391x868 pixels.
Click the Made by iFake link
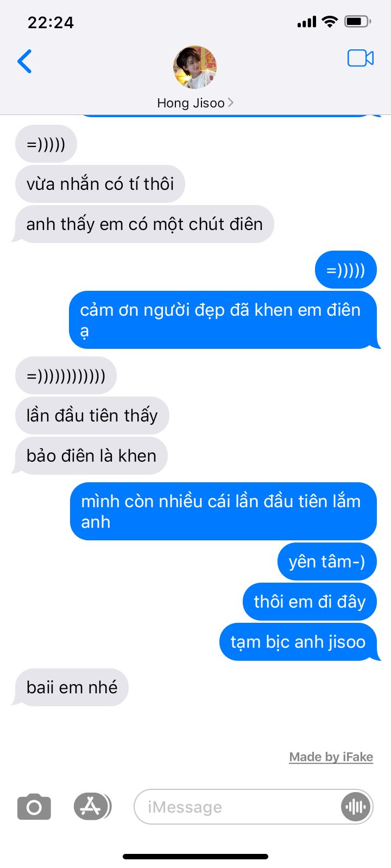pyautogui.click(x=331, y=757)
